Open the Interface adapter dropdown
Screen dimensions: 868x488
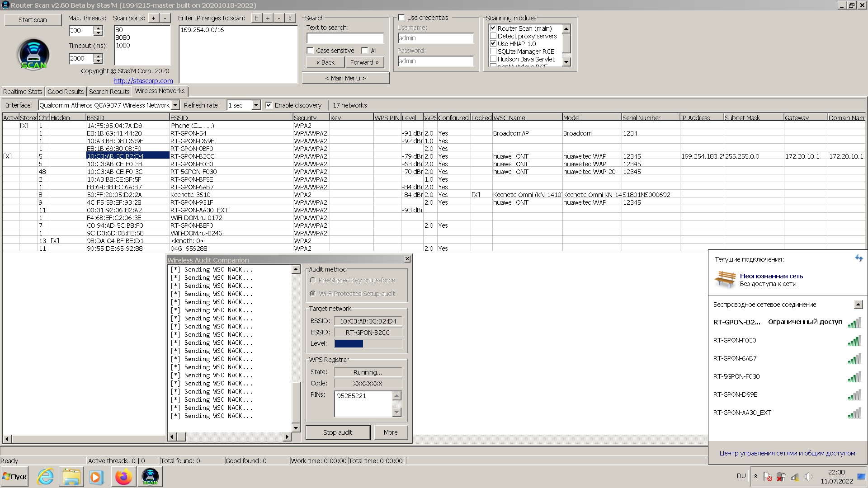tap(175, 105)
